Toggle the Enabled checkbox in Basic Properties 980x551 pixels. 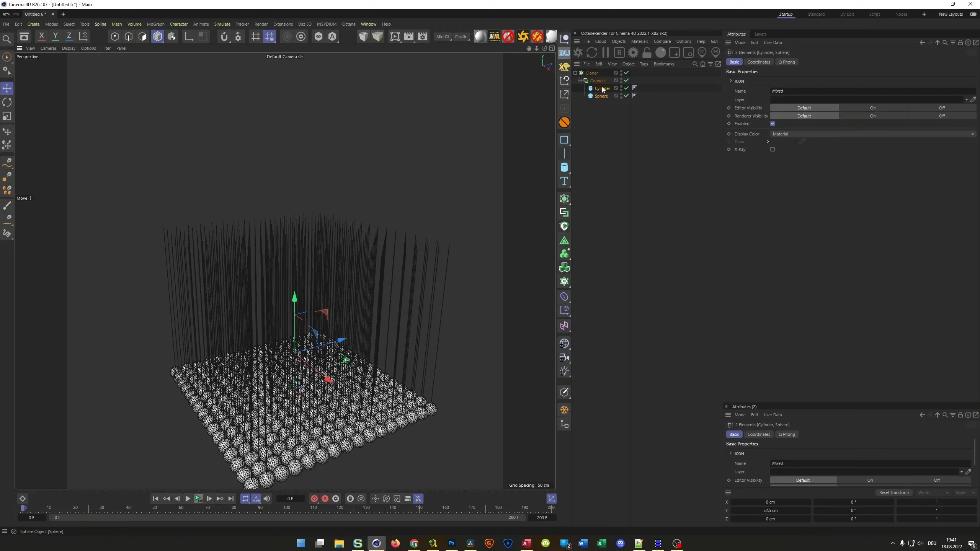coord(773,124)
